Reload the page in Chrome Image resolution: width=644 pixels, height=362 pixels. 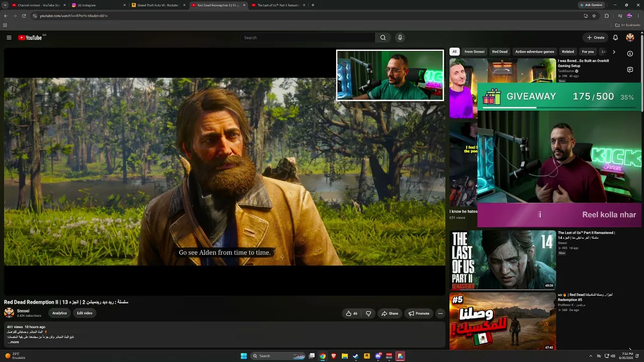point(24,16)
